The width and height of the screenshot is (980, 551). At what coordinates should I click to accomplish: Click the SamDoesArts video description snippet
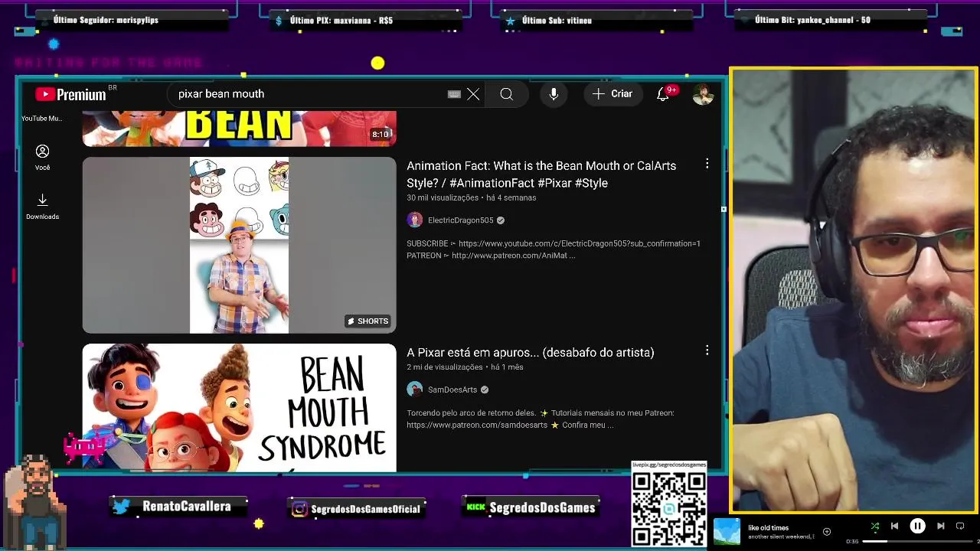541,419
